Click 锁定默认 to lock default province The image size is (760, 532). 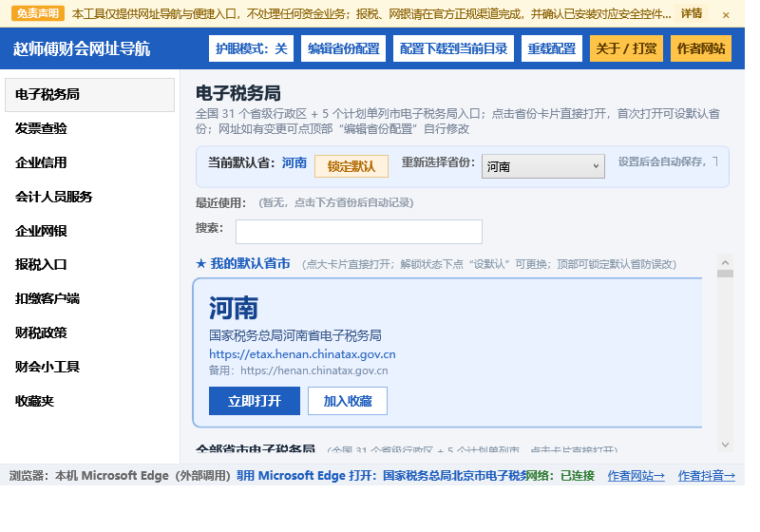[351, 166]
